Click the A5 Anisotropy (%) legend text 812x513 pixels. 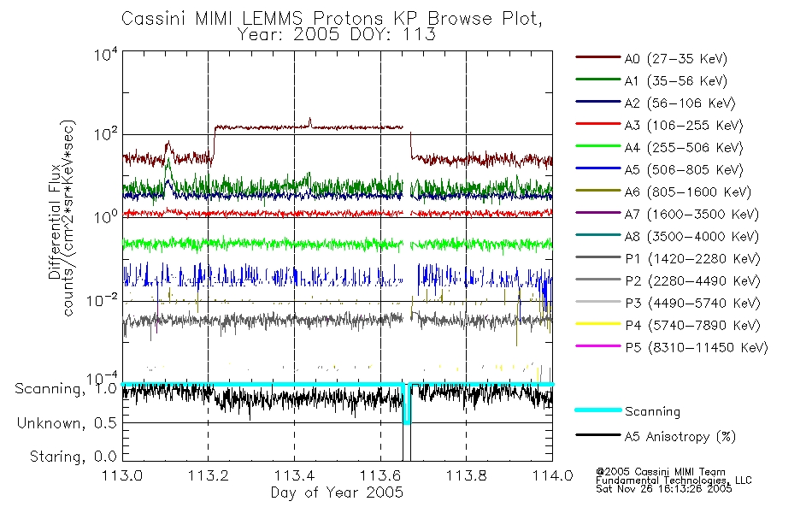pyautogui.click(x=680, y=437)
